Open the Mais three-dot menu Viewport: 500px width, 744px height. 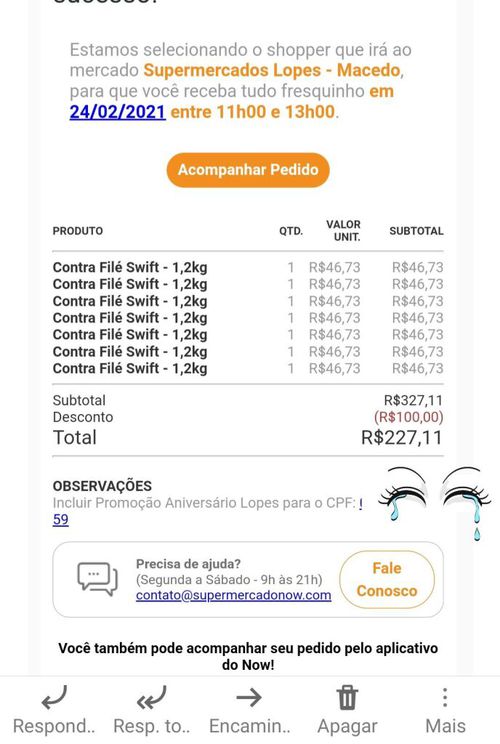[444, 698]
